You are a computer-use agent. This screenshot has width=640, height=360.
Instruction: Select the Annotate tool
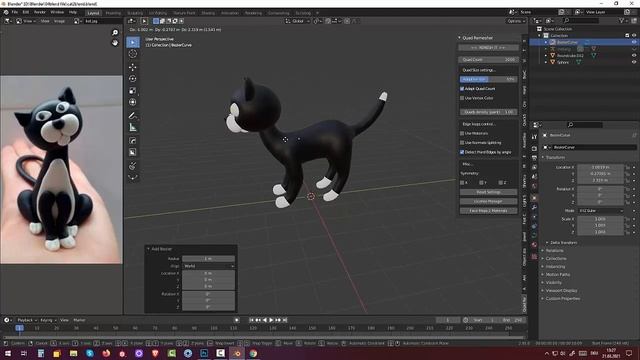click(133, 116)
